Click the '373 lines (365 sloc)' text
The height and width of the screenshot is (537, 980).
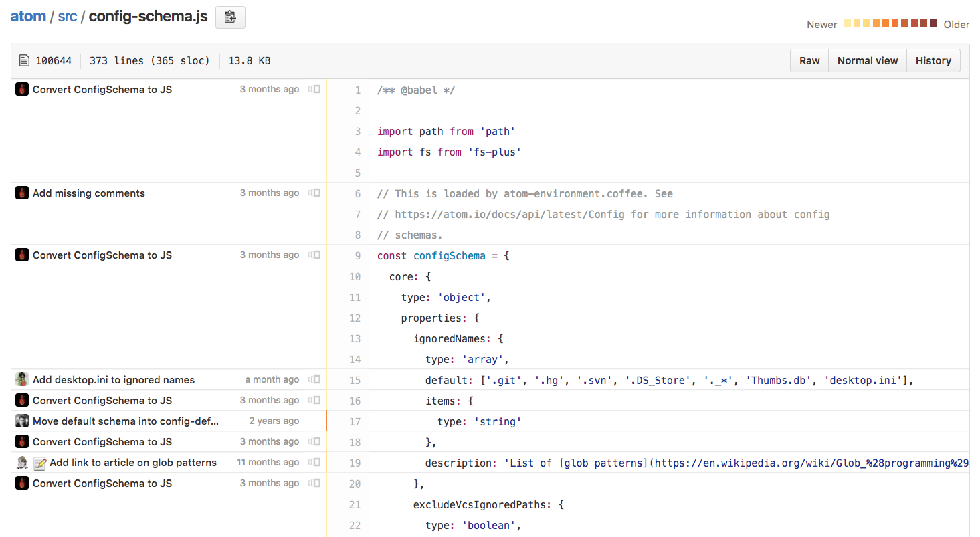pos(150,60)
